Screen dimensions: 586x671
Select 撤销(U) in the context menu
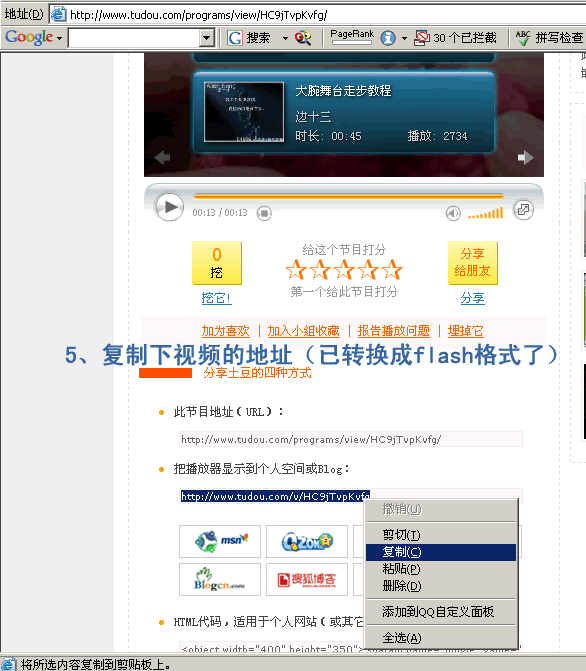coord(441,509)
